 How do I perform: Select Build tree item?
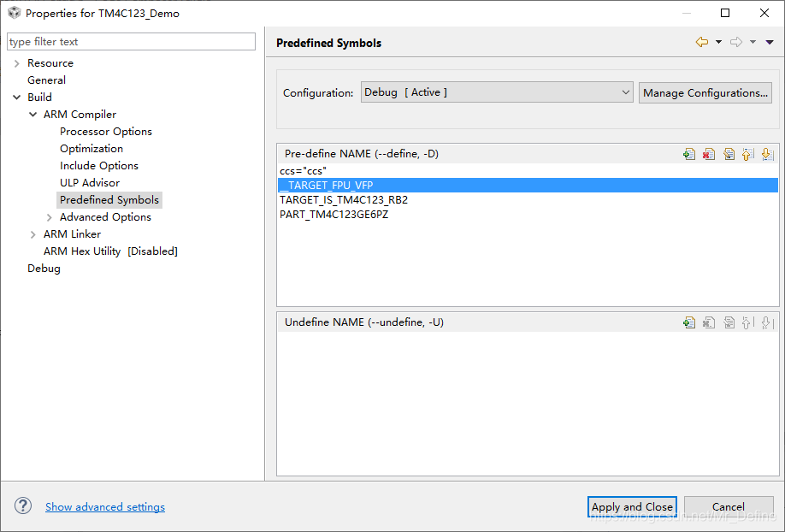[39, 98]
